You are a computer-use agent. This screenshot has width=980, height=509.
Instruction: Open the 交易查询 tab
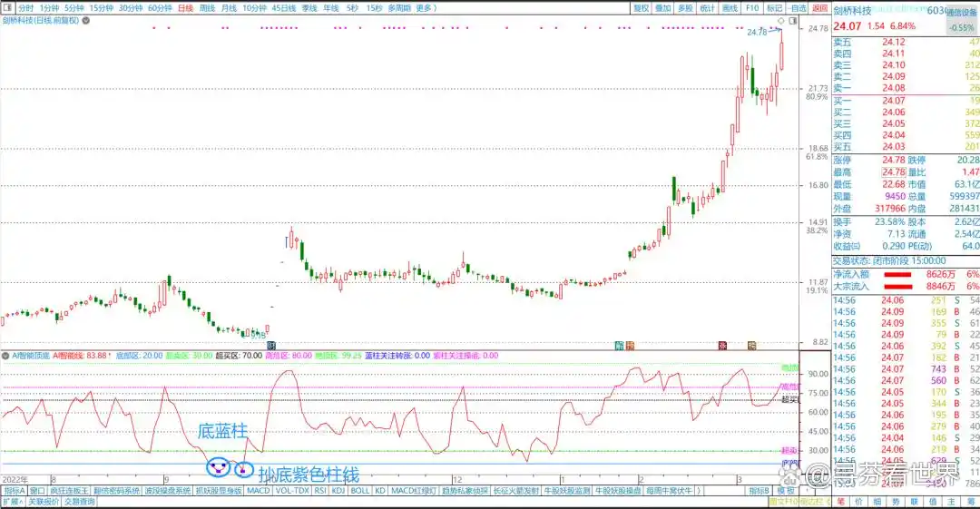(79, 502)
